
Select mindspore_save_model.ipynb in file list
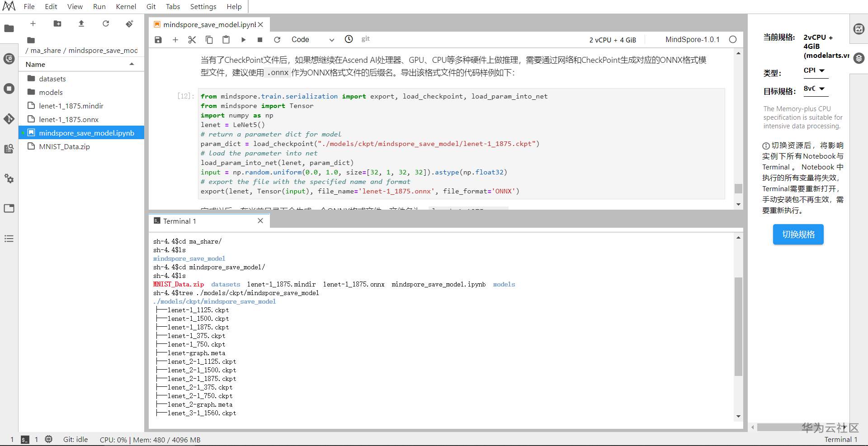[x=81, y=133]
